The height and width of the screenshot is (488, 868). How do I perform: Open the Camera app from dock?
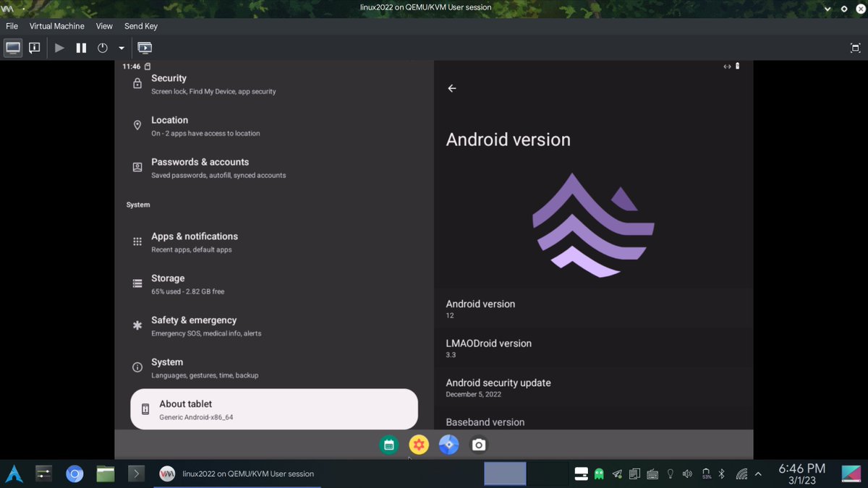pos(478,445)
